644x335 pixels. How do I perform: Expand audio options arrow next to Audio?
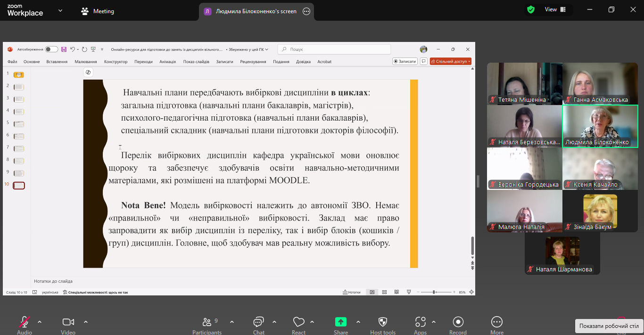40,322
